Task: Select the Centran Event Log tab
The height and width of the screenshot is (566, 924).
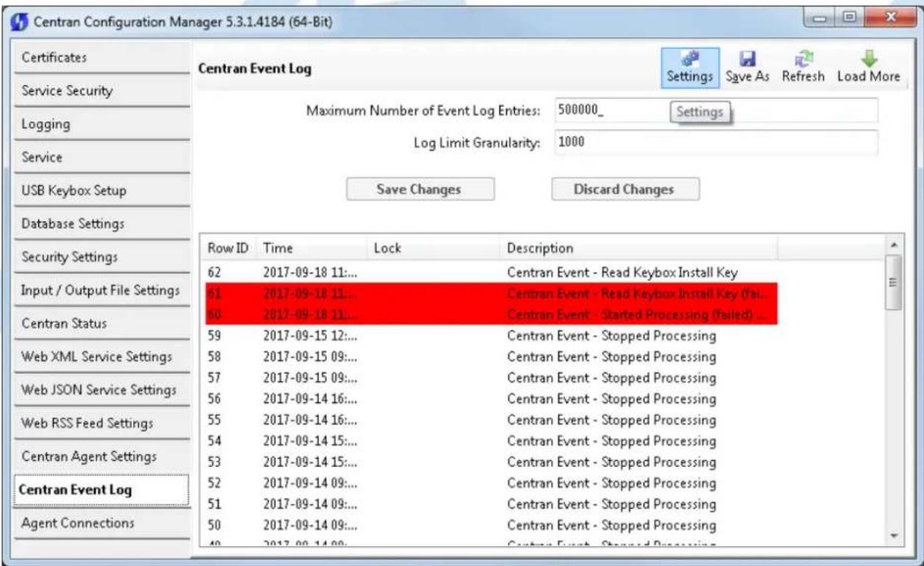Action: (102, 490)
